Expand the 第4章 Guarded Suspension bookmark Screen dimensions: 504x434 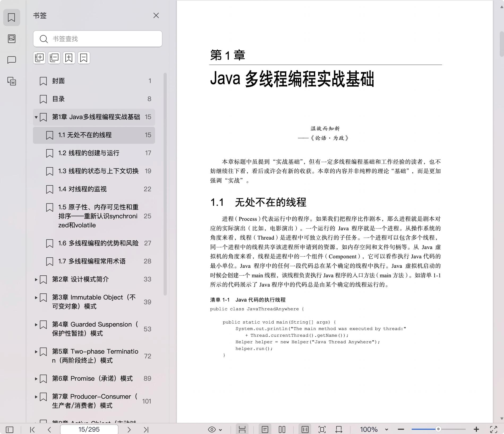click(36, 324)
